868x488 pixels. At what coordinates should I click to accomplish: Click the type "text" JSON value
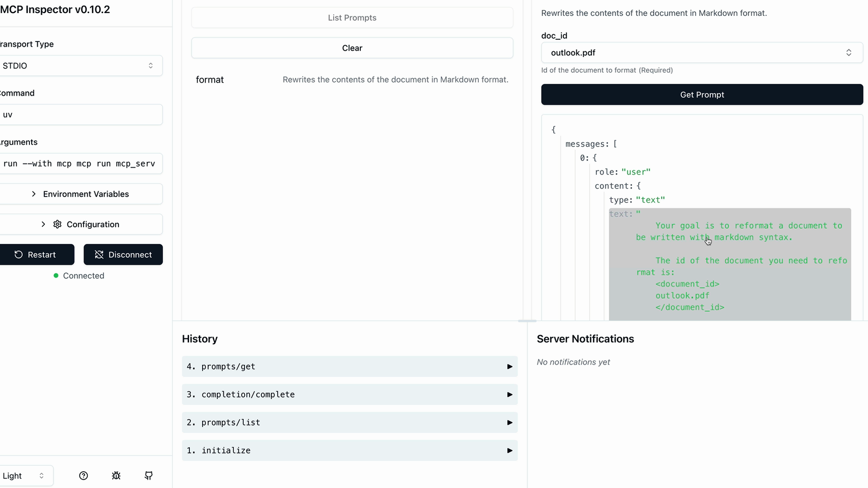(x=650, y=200)
